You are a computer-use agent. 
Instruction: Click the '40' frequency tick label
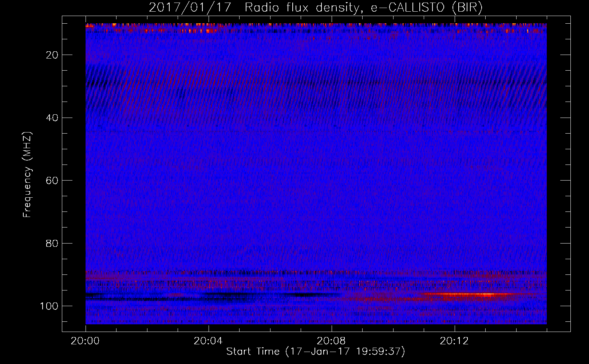[x=52, y=118]
